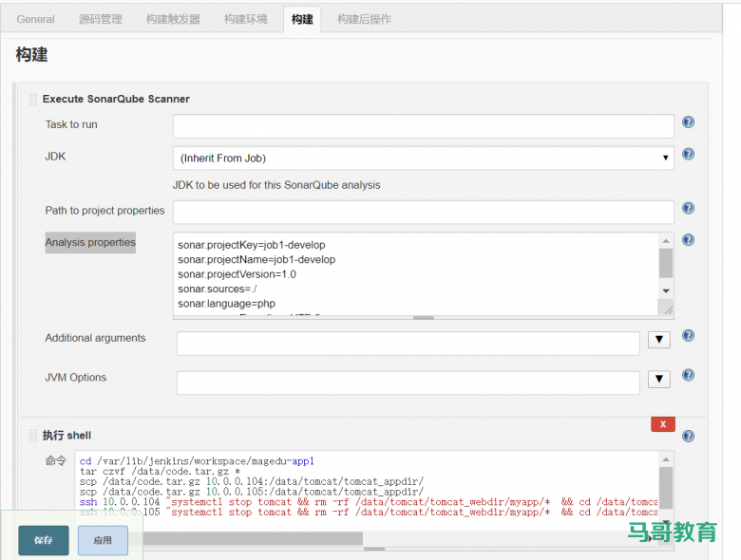741x560 pixels.
Task: Open help for Path to project properties
Action: [x=688, y=208]
